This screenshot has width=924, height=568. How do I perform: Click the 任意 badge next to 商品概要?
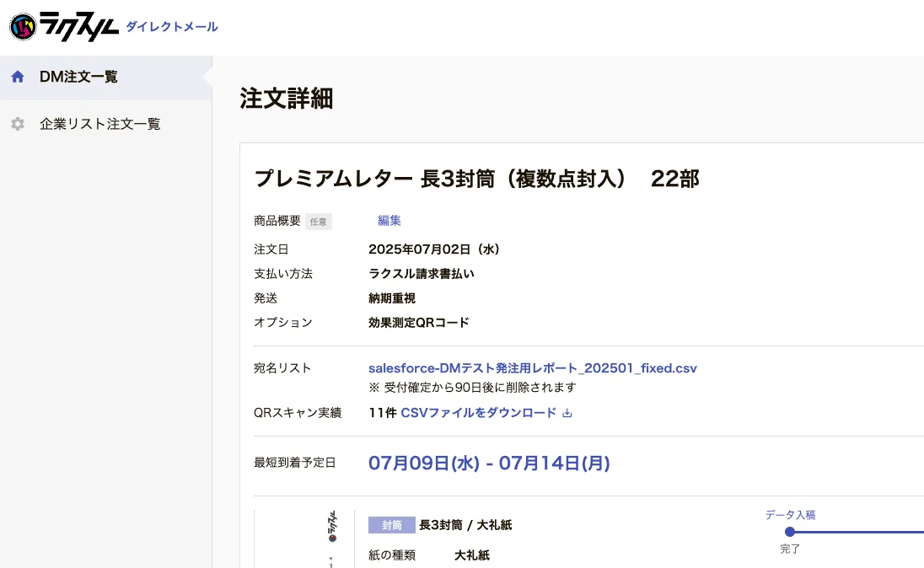coord(319,221)
